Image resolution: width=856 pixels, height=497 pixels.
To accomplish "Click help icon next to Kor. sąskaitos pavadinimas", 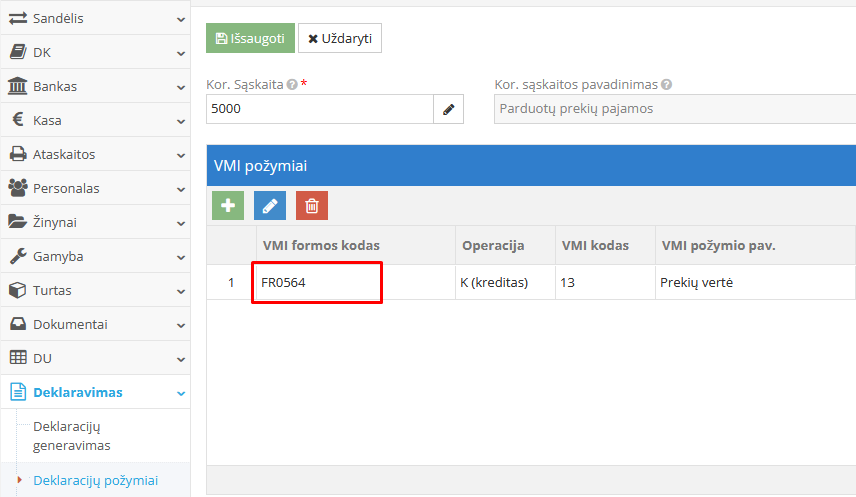I will 666,85.
